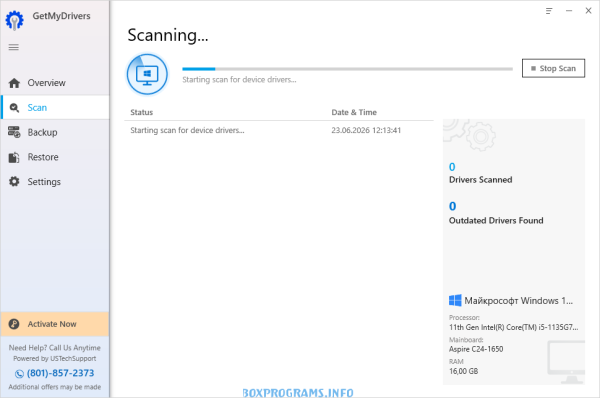Click the phone handset icon

19,374
